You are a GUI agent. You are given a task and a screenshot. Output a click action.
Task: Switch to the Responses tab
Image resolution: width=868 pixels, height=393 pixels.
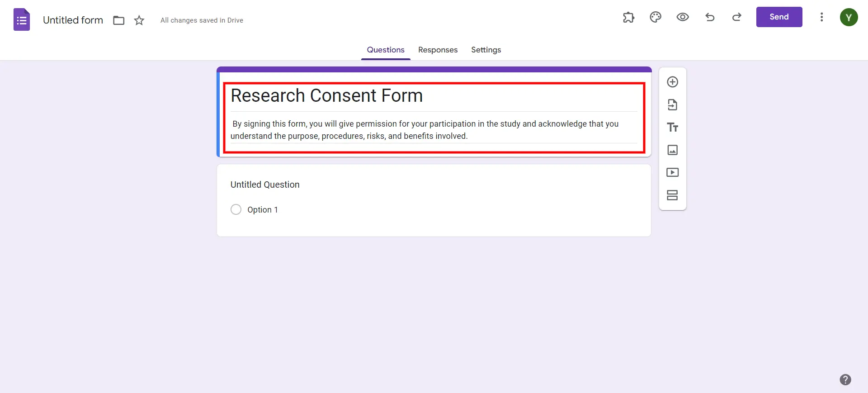(x=438, y=50)
